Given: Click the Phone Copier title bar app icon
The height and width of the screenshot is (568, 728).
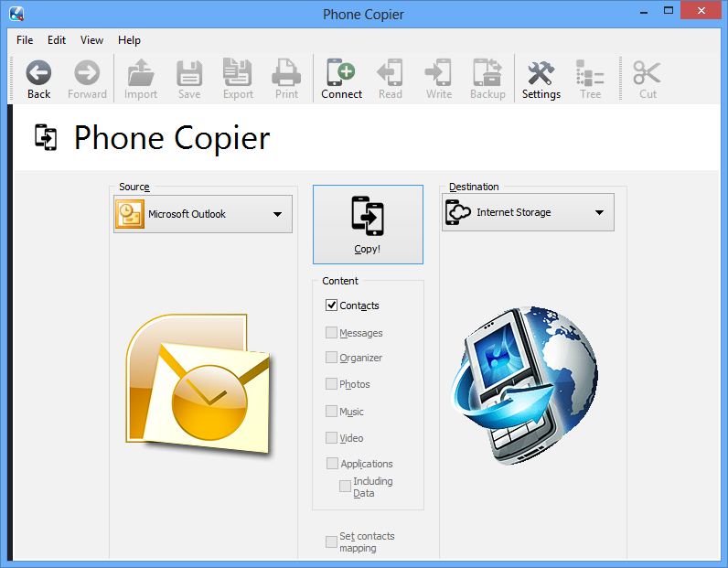Looking at the screenshot, I should (16, 14).
